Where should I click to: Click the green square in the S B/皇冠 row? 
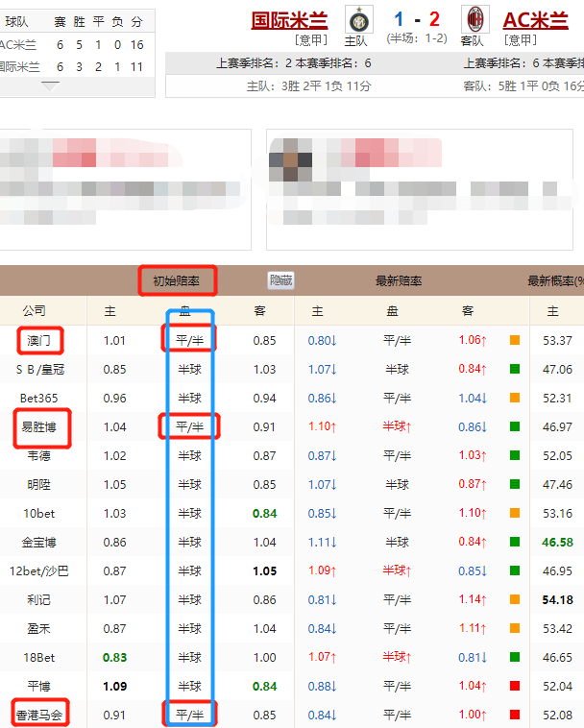click(x=514, y=369)
